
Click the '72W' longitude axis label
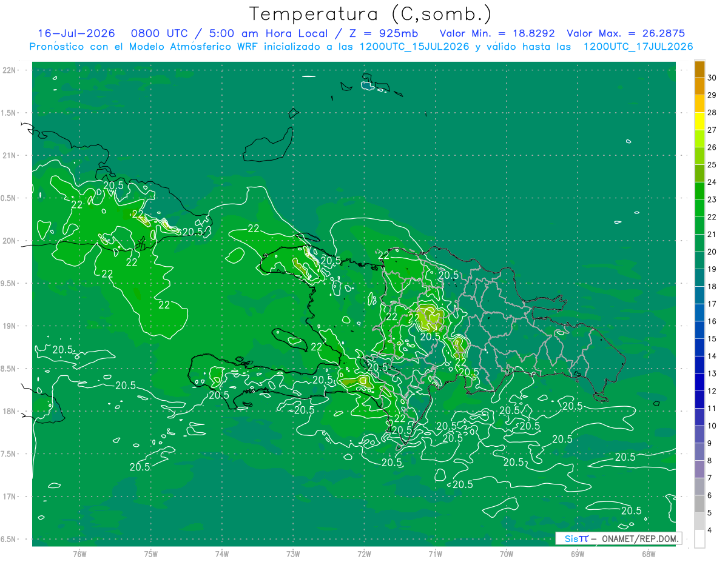click(x=364, y=554)
